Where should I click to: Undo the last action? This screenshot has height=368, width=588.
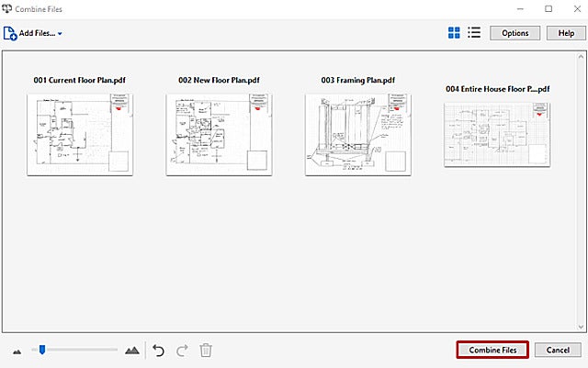tap(159, 351)
